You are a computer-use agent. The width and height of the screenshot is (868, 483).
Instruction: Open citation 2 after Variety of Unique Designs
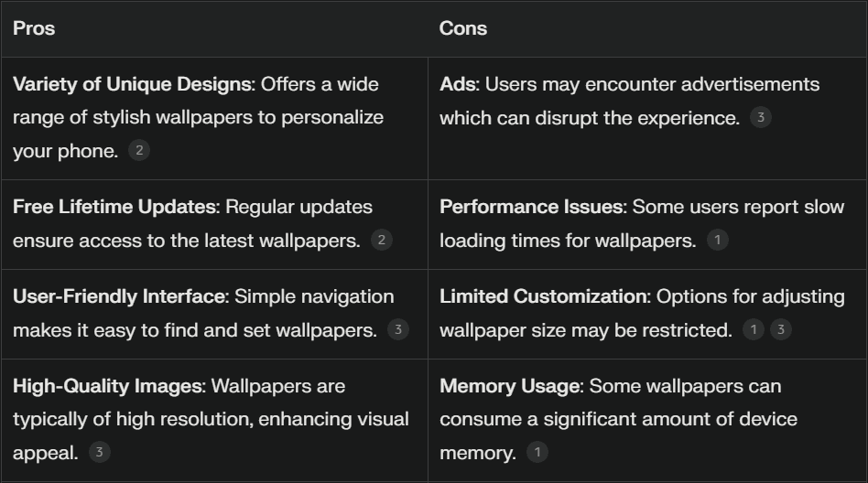(x=139, y=151)
